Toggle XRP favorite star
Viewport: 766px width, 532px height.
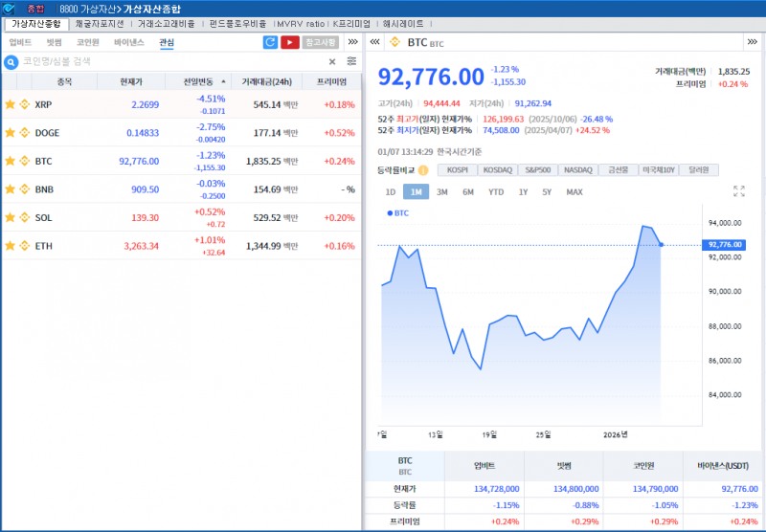pos(10,104)
